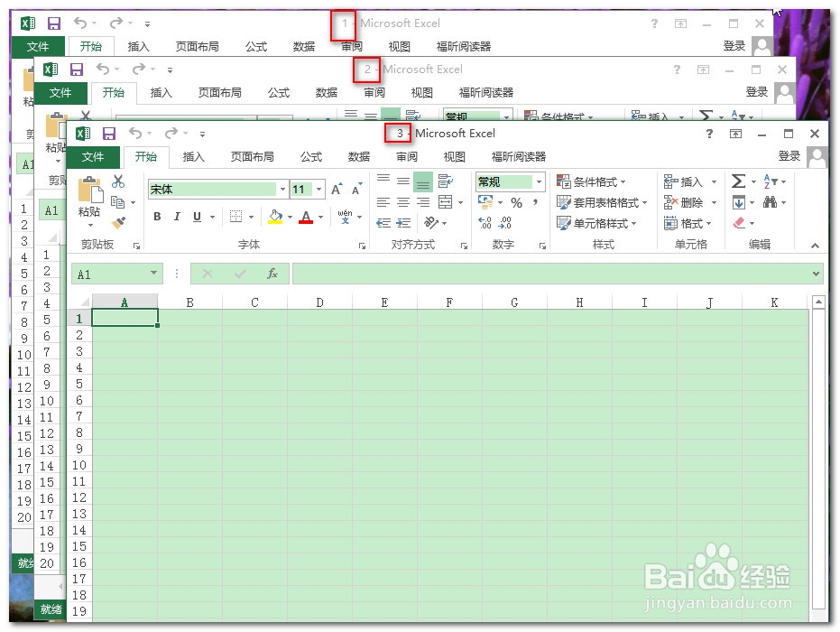840x632 pixels.
Task: Click the Merge & Center icon
Action: click(x=446, y=201)
